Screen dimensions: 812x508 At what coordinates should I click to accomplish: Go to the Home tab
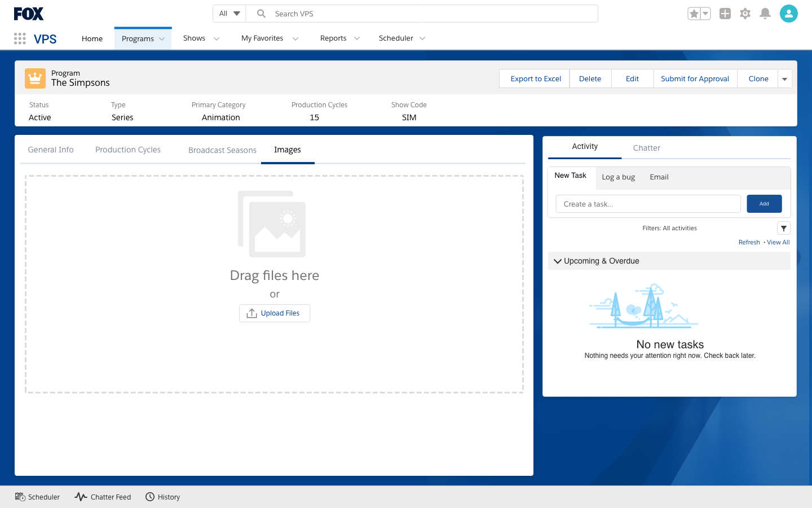point(92,38)
